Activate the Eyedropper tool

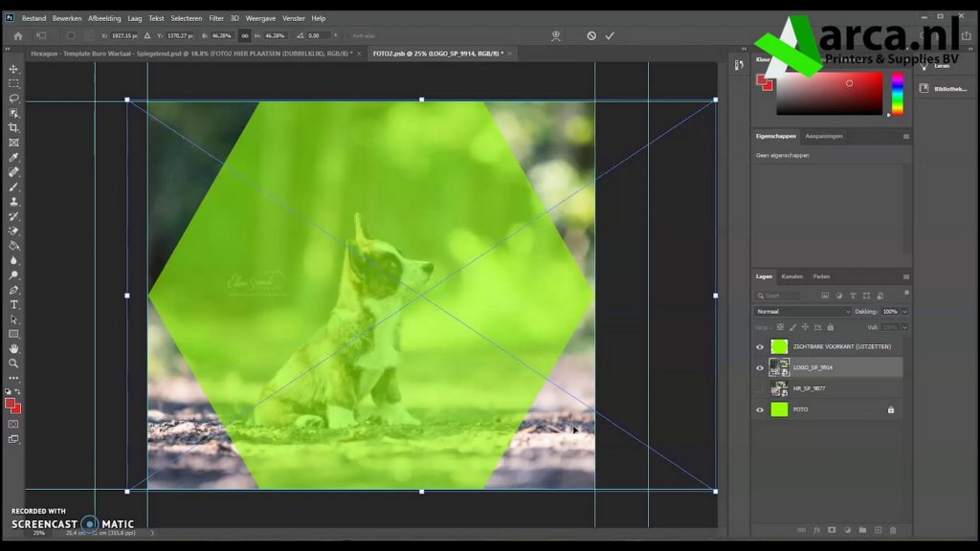(13, 158)
